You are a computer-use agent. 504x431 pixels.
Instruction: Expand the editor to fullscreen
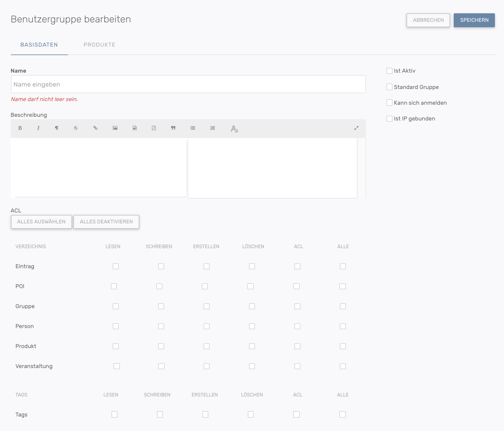pos(356,128)
